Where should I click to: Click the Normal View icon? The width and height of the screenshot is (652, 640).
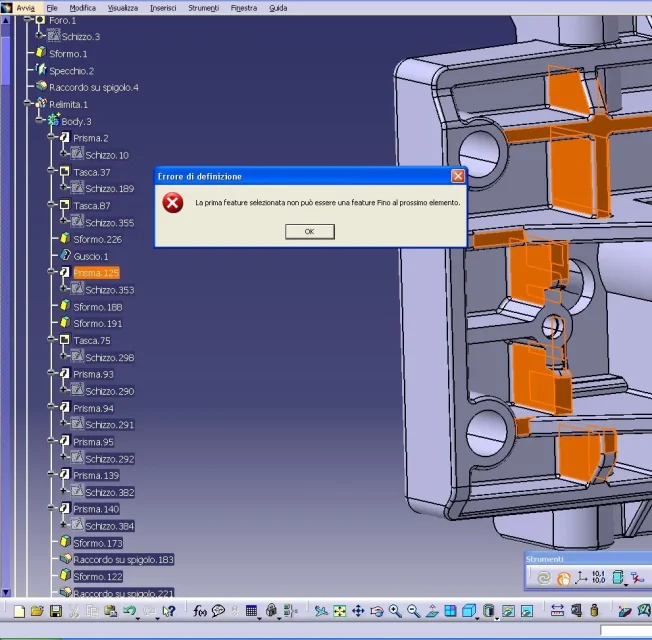click(x=432, y=611)
